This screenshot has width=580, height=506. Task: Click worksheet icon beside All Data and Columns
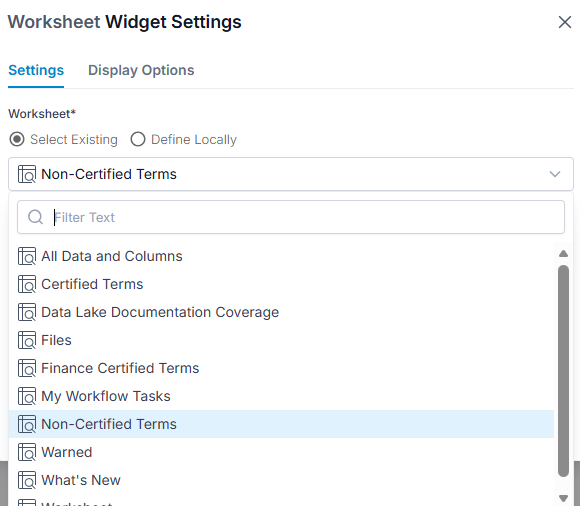tap(27, 256)
